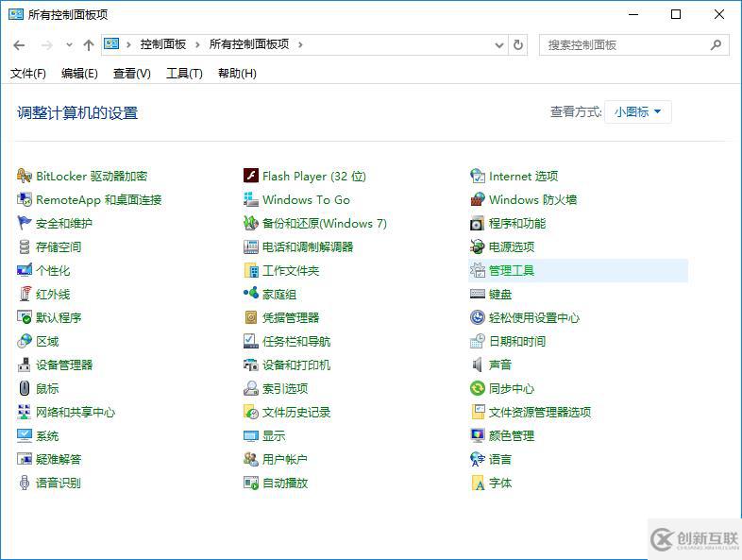Image resolution: width=742 pixels, height=560 pixels.
Task: Click the up one level arrow
Action: coord(89,45)
